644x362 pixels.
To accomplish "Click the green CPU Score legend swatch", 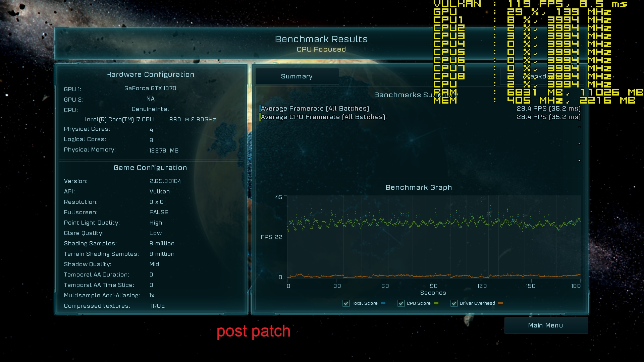I will coord(436,303).
